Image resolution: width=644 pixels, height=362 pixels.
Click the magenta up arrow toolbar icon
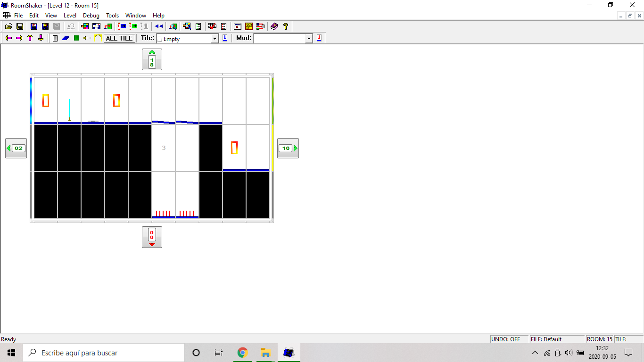[30, 38]
